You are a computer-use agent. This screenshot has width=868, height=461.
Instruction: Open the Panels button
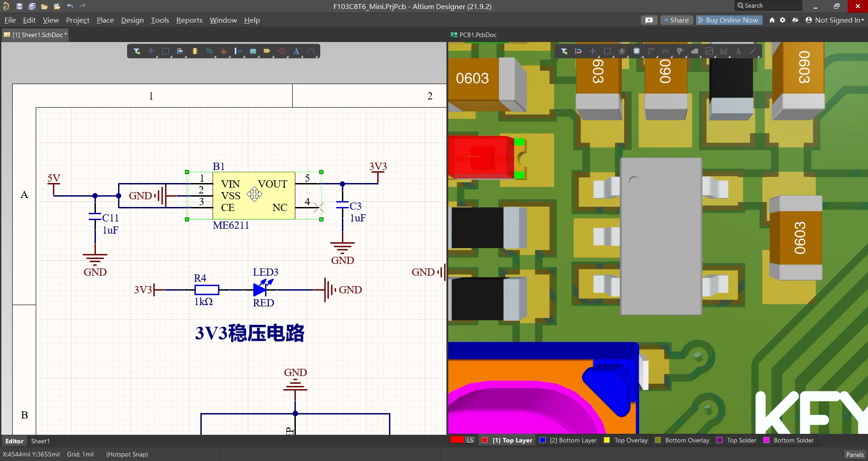[x=855, y=454]
